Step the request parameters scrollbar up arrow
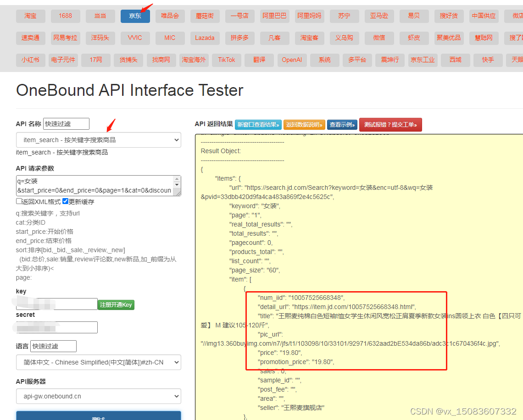The image size is (523, 420). tap(177, 179)
